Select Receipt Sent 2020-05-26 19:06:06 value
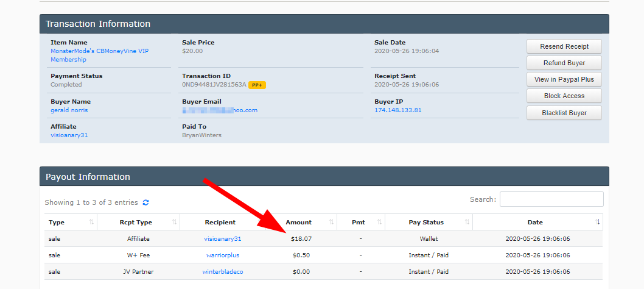Screen dimensions: 644x289 click(x=407, y=85)
